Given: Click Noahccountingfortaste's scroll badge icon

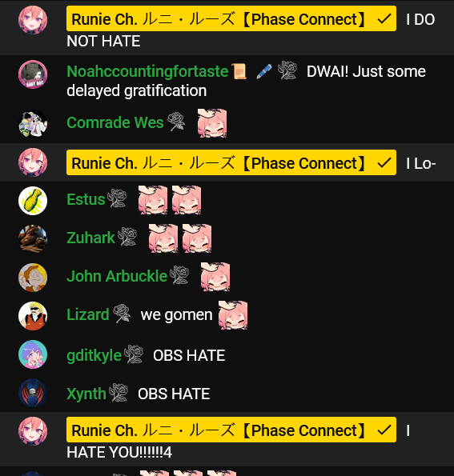Looking at the screenshot, I should pyautogui.click(x=239, y=71).
